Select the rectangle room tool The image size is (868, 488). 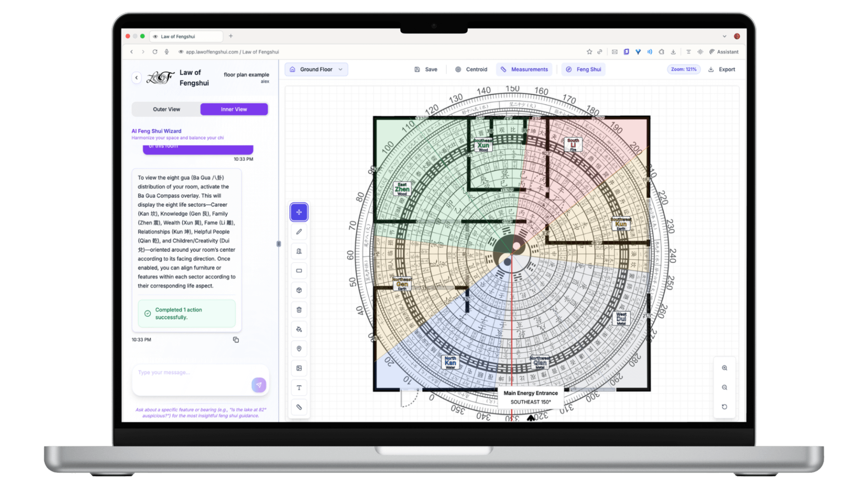299,271
